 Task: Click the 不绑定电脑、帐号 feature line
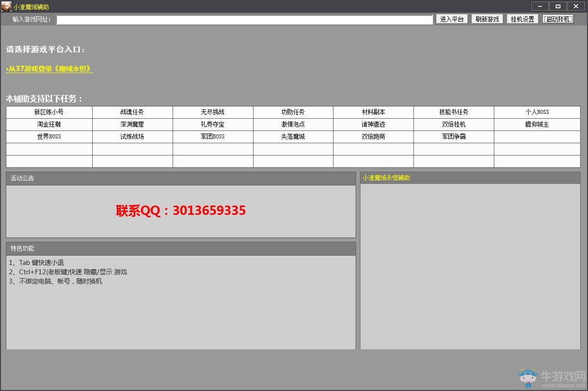click(55, 282)
